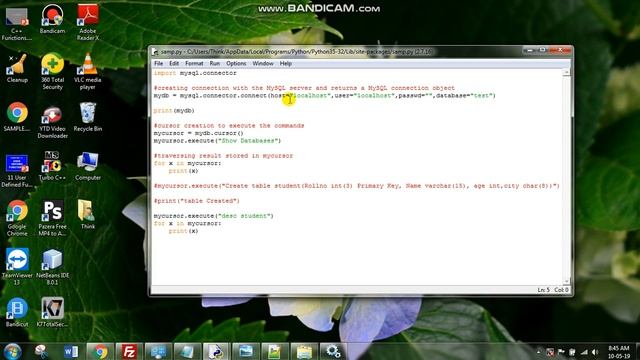Open the File menu in IDLE
This screenshot has width=640, height=360.
[x=158, y=64]
